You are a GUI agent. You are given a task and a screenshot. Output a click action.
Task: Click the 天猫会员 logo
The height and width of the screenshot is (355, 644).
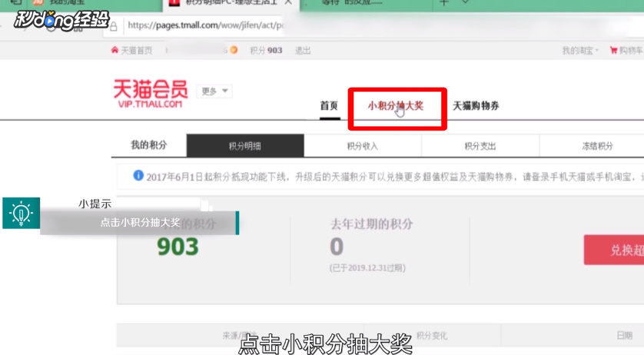click(x=151, y=94)
